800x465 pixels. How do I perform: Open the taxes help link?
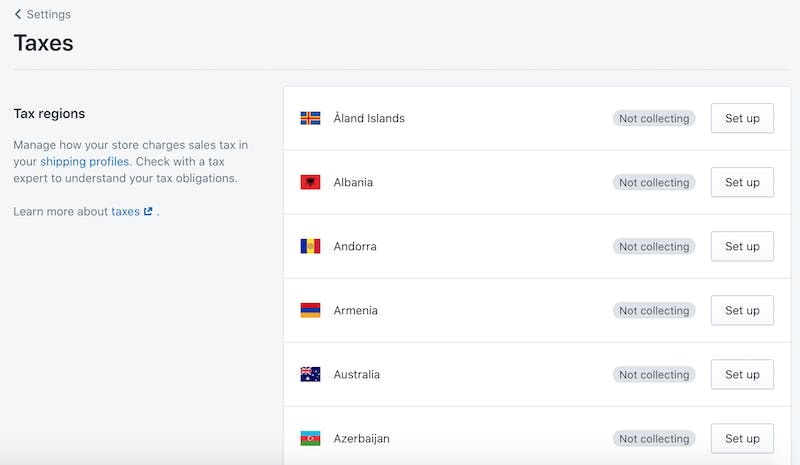pos(126,211)
